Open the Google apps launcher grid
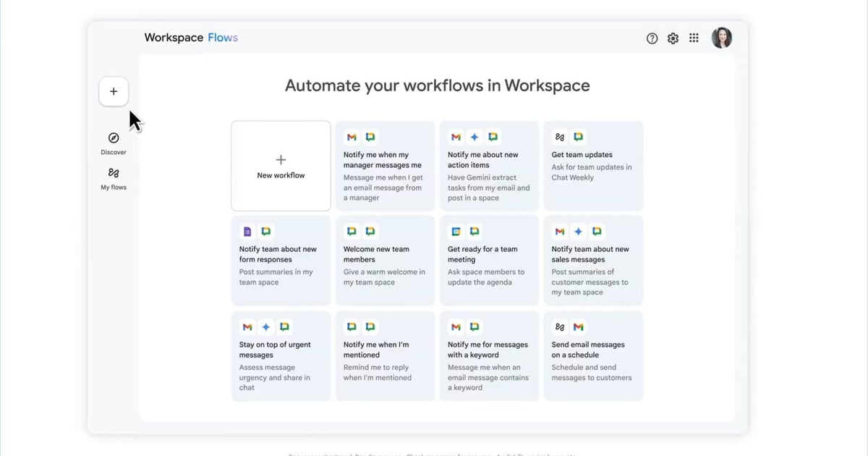The height and width of the screenshot is (456, 868). (x=694, y=38)
